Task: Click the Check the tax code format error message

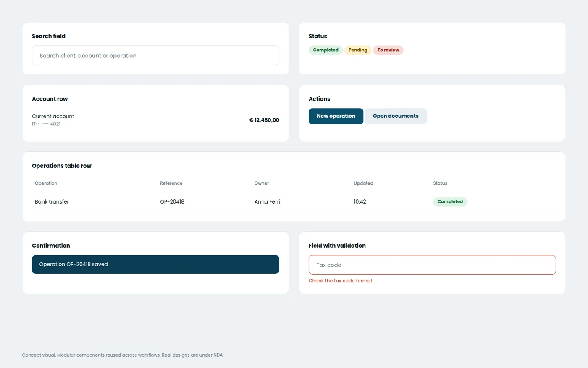Action: click(x=340, y=281)
